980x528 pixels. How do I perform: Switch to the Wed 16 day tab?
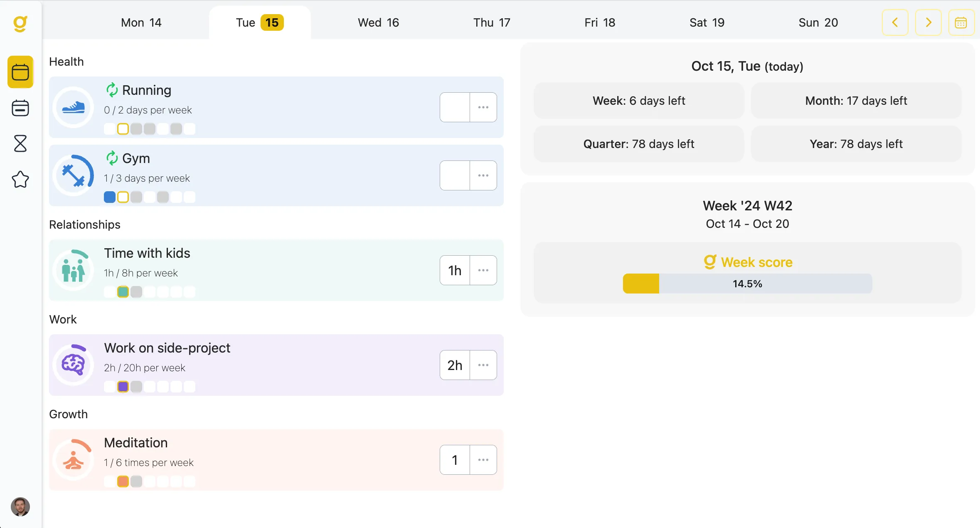point(378,22)
